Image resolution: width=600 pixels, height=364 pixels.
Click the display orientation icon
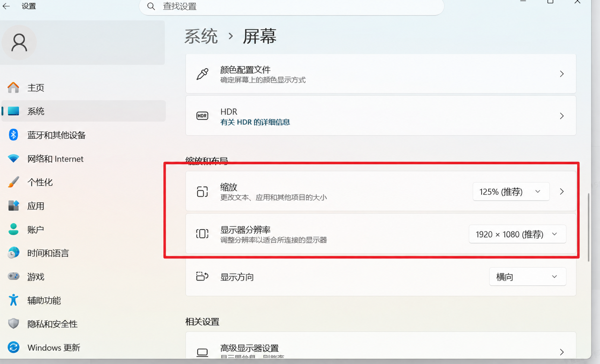coord(202,276)
